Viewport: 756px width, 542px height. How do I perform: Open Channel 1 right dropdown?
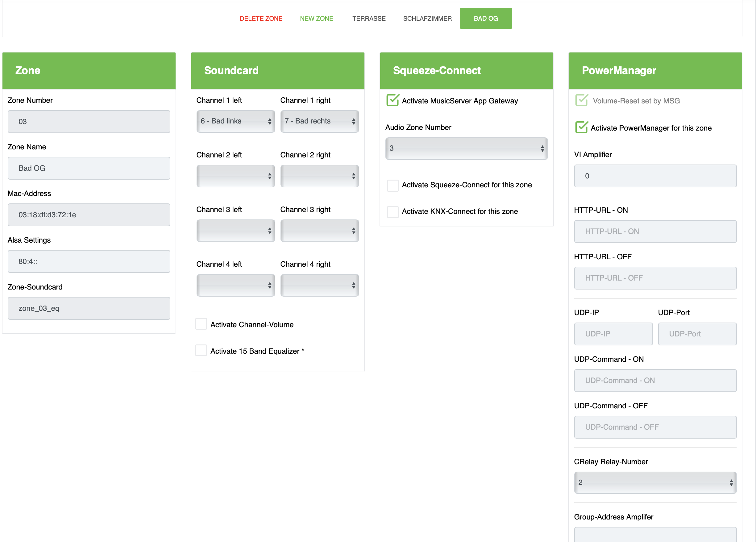pos(319,121)
